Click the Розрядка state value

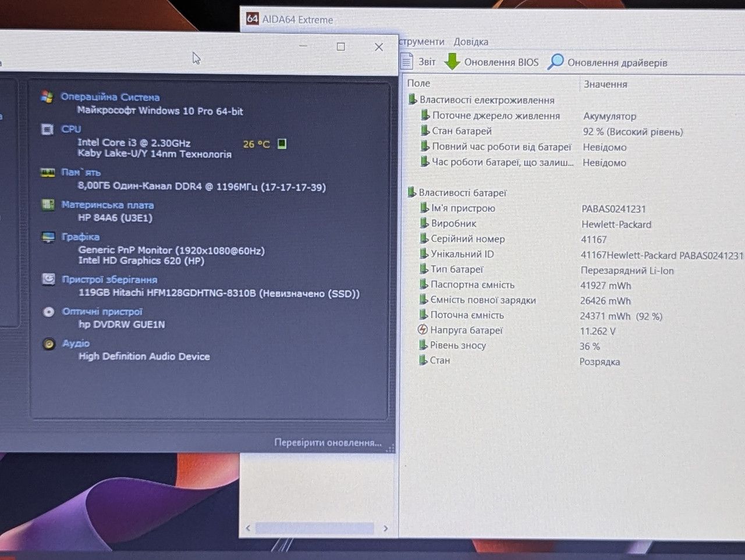[x=599, y=362]
